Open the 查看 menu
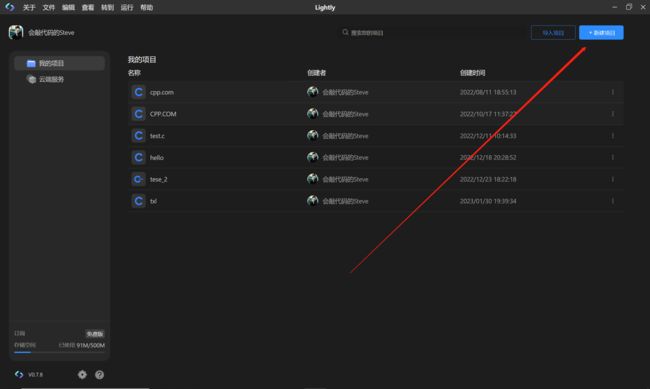 click(x=87, y=7)
